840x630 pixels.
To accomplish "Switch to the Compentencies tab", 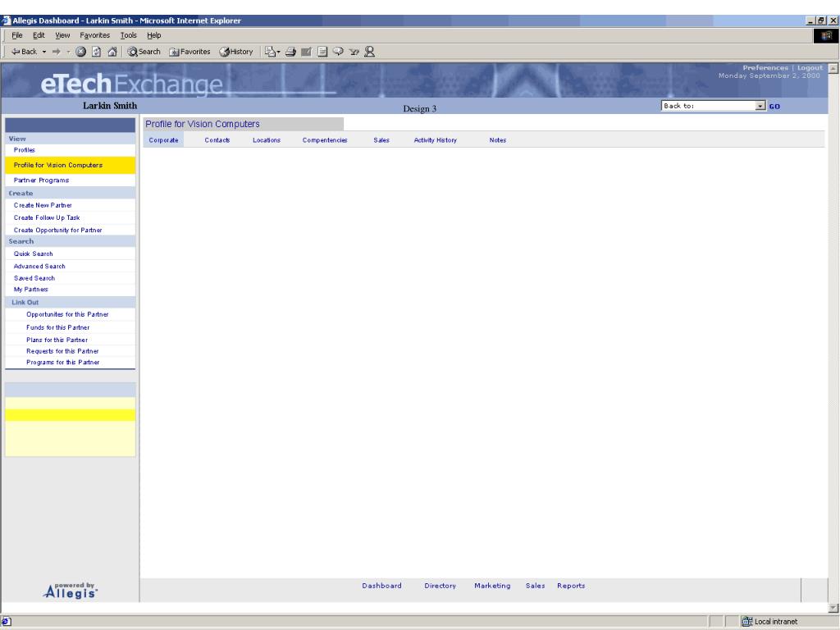I will (325, 140).
